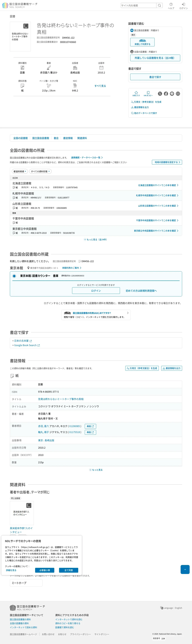
Task: Click 典拠 button for 軸丸, 靖子
Action: tap(90, 432)
